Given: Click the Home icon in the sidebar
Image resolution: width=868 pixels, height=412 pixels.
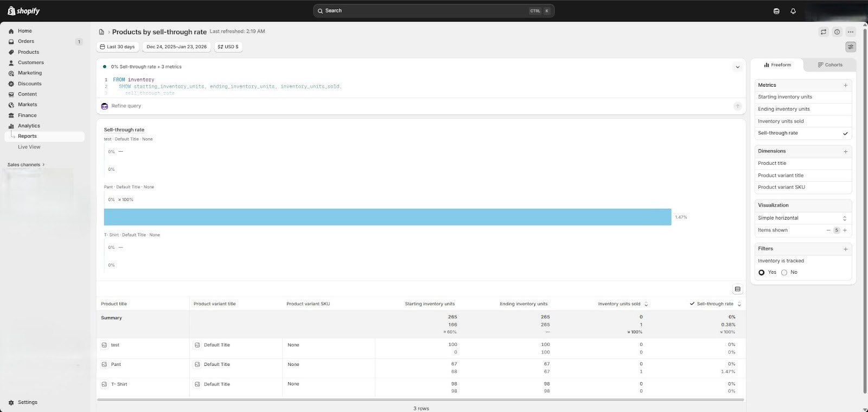Looking at the screenshot, I should click(11, 31).
